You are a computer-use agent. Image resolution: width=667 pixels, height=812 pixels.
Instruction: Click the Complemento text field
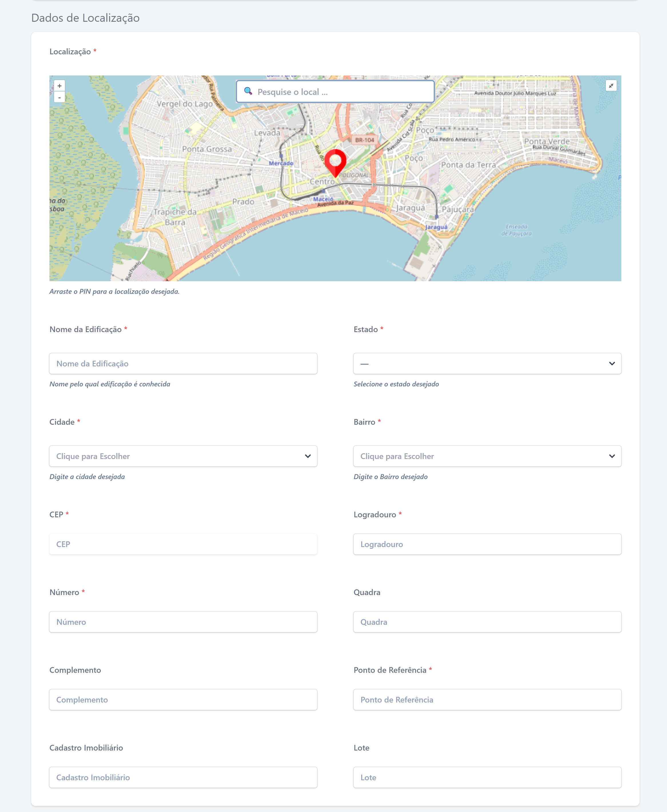[x=183, y=699]
